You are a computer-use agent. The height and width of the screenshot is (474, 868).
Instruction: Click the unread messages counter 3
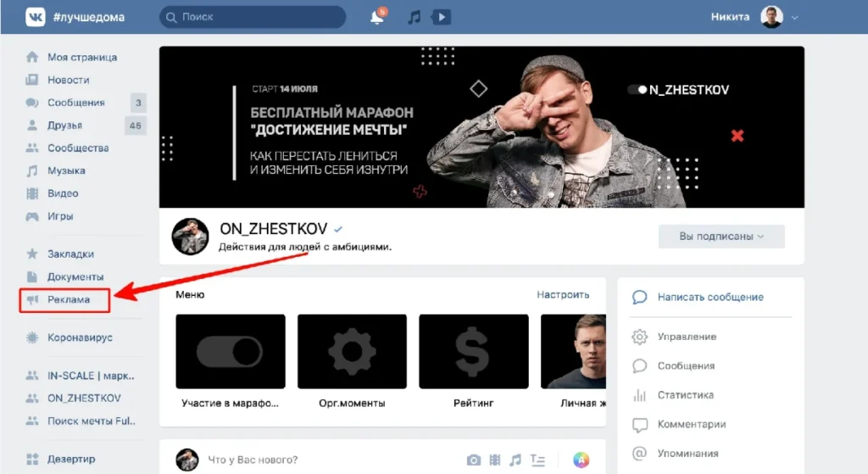(x=138, y=103)
